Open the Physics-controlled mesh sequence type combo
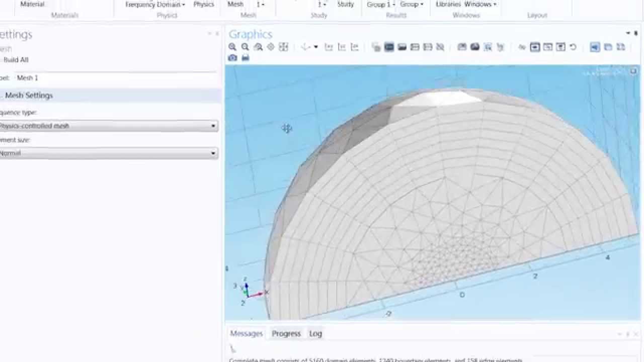 pyautogui.click(x=108, y=126)
